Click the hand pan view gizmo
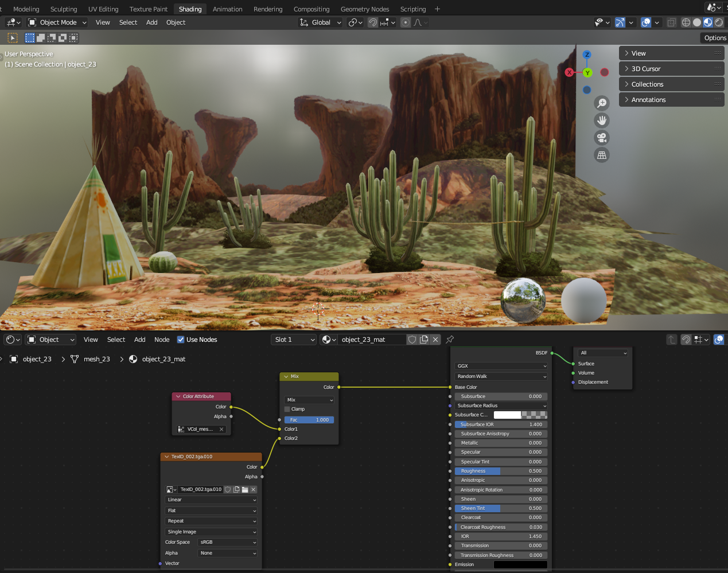Viewport: 728px width, 573px height. [602, 120]
